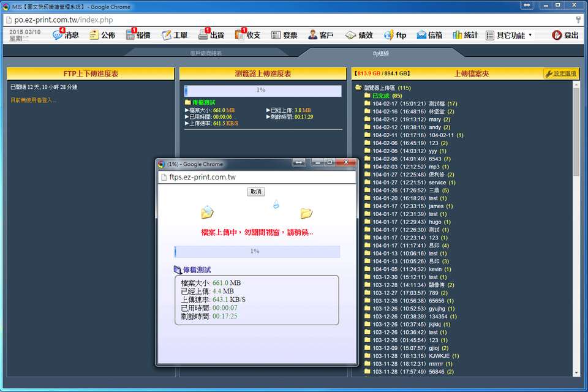Image resolution: width=588 pixels, height=392 pixels.
Task: Click the 設定選項 settings button
Action: (561, 73)
